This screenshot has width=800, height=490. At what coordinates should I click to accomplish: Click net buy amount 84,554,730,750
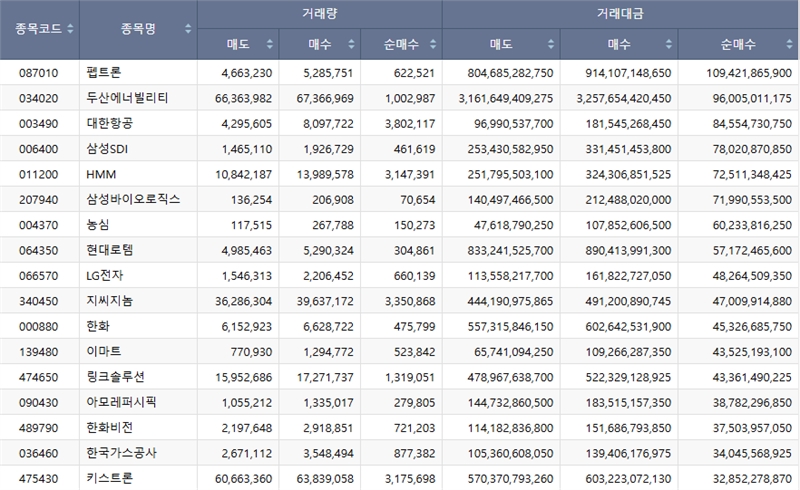pyautogui.click(x=752, y=124)
